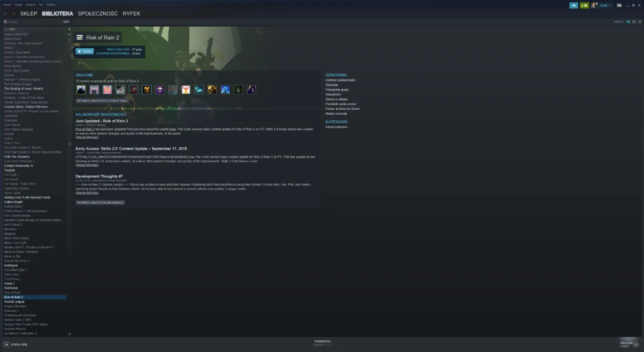Image resolution: width=644 pixels, height=352 pixels.
Task: Open the red phoenix friend avatar
Action: pos(186,90)
